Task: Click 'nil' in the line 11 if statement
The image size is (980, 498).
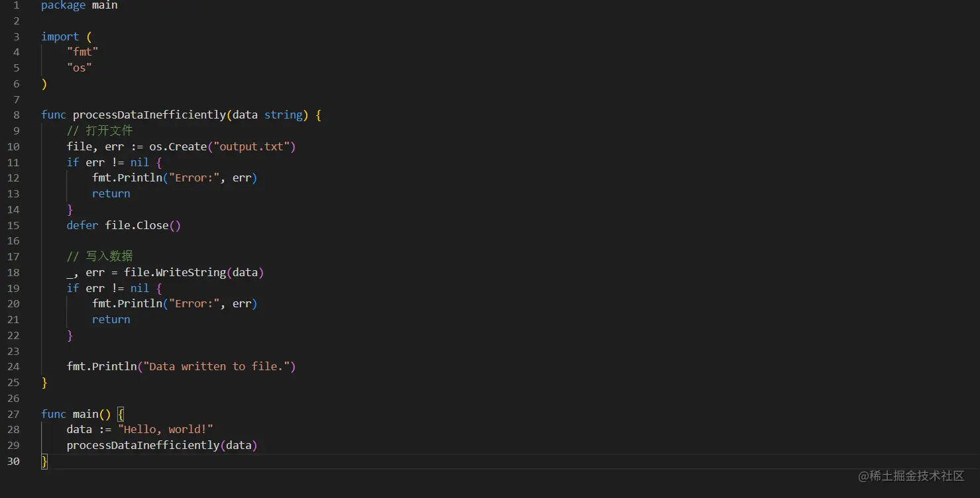Action: click(x=140, y=162)
